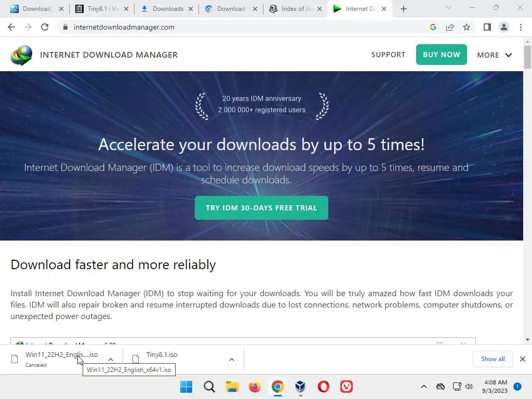Open the Windows Start menu
532x399 pixels.
tap(186, 387)
